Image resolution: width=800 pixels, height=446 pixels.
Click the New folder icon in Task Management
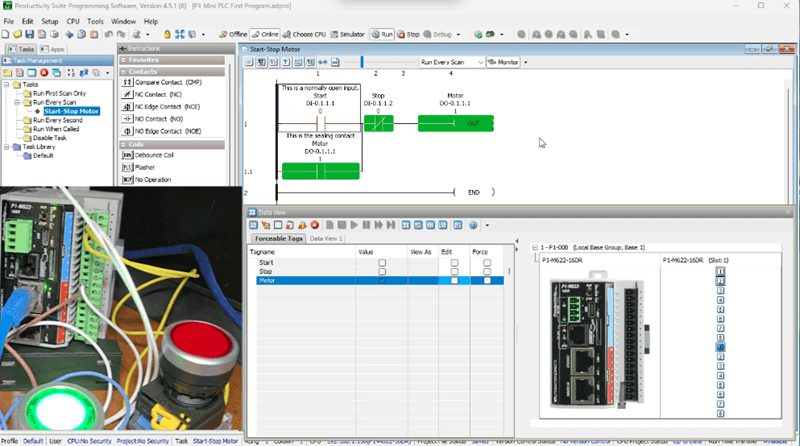pos(7,73)
